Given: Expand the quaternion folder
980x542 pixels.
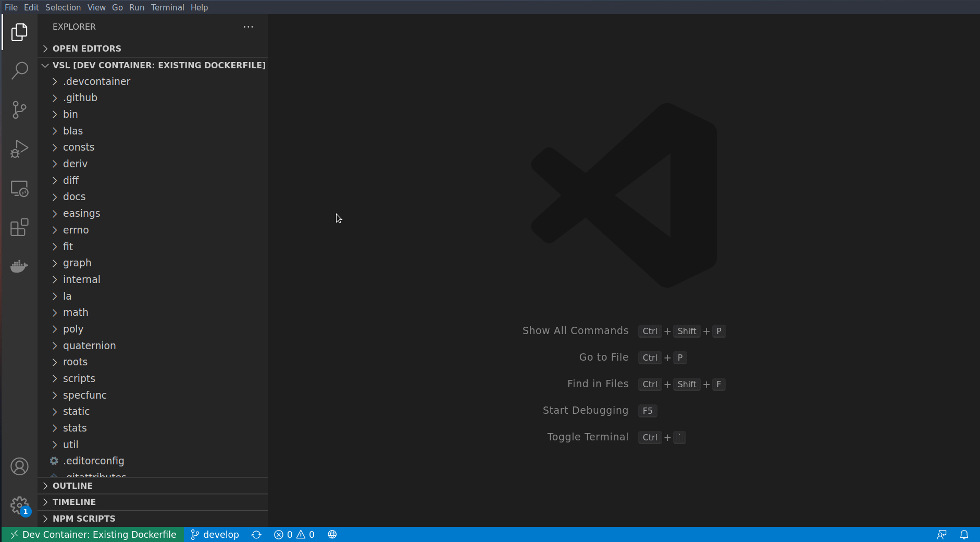Looking at the screenshot, I should (153, 346).
